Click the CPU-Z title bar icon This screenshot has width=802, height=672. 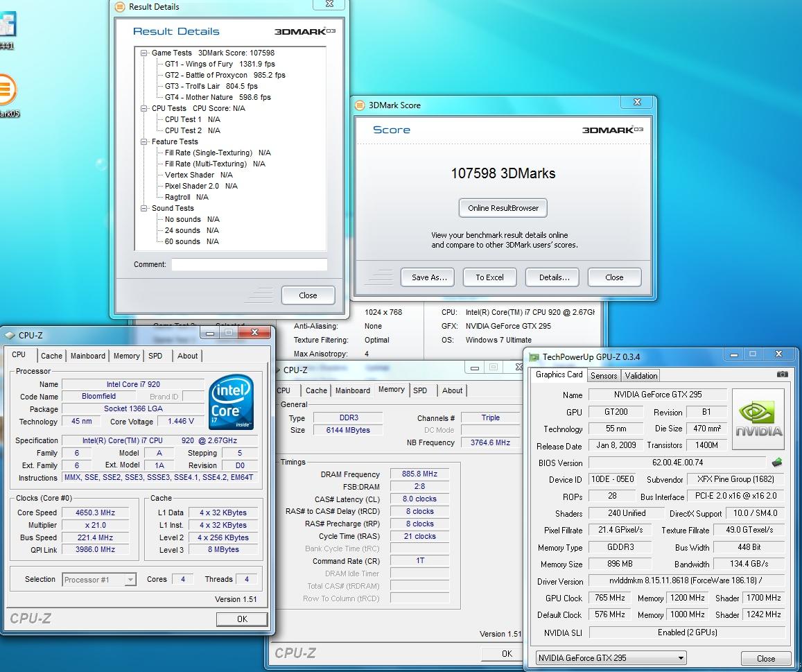[x=9, y=335]
